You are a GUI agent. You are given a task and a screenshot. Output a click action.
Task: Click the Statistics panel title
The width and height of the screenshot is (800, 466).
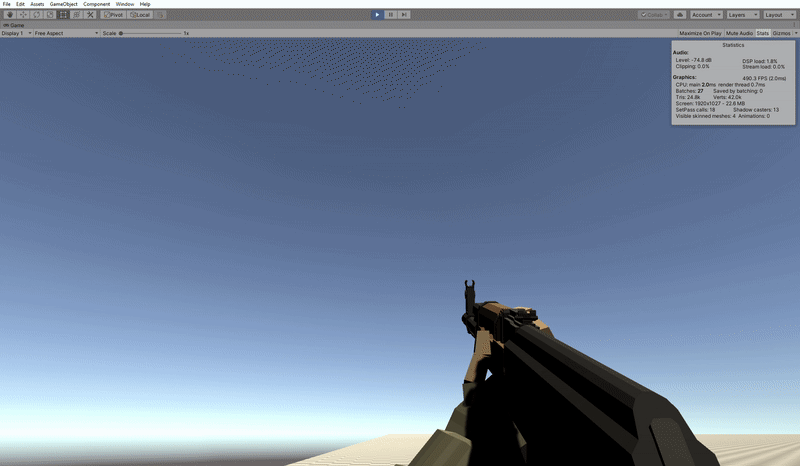tap(733, 45)
